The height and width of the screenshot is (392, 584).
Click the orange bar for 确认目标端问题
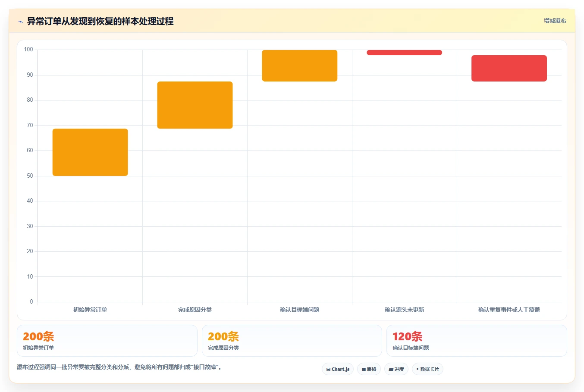tap(300, 66)
